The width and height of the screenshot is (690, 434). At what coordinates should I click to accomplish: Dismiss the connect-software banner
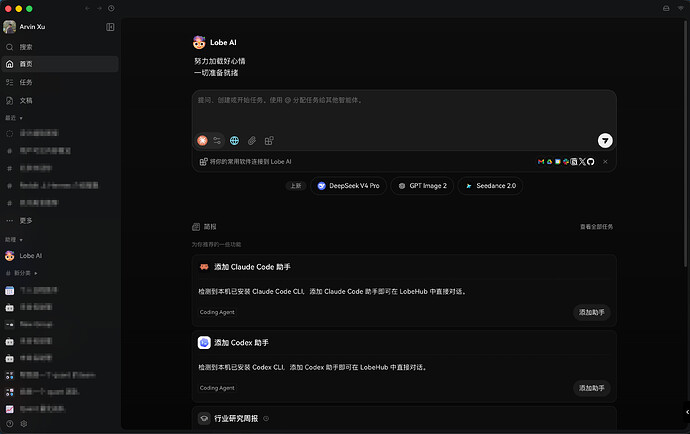pyautogui.click(x=606, y=162)
